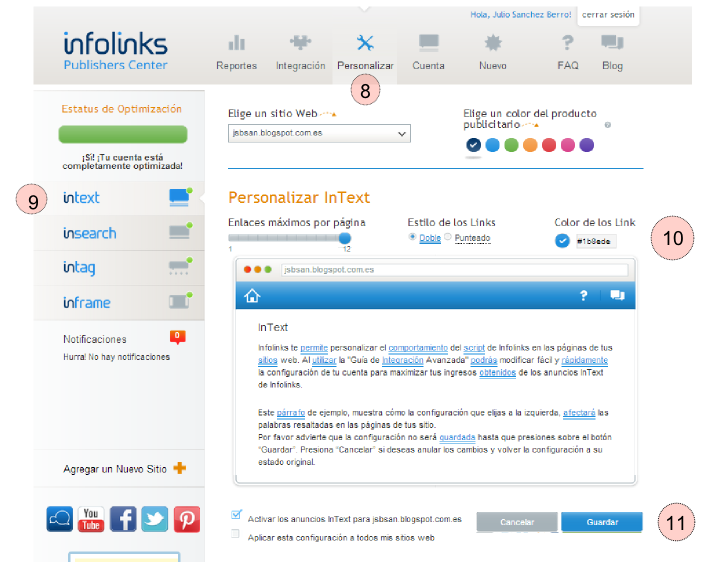This screenshot has width=718, height=562.
Task: Choose the pink product color
Action: click(567, 145)
